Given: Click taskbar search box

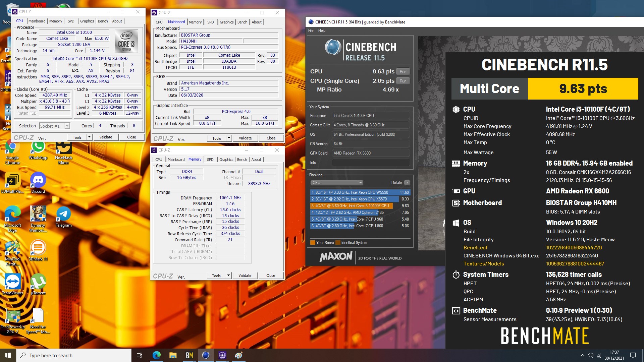Looking at the screenshot, I should click(74, 355).
